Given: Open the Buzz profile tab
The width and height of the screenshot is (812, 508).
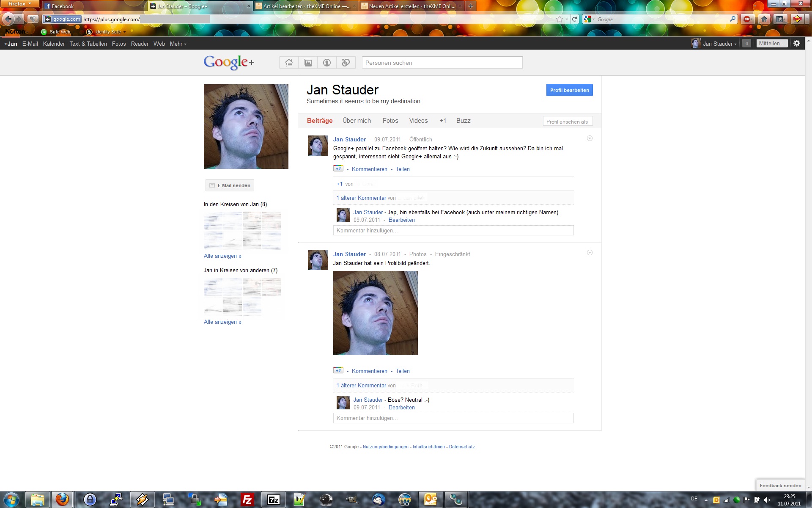Looking at the screenshot, I should (463, 121).
